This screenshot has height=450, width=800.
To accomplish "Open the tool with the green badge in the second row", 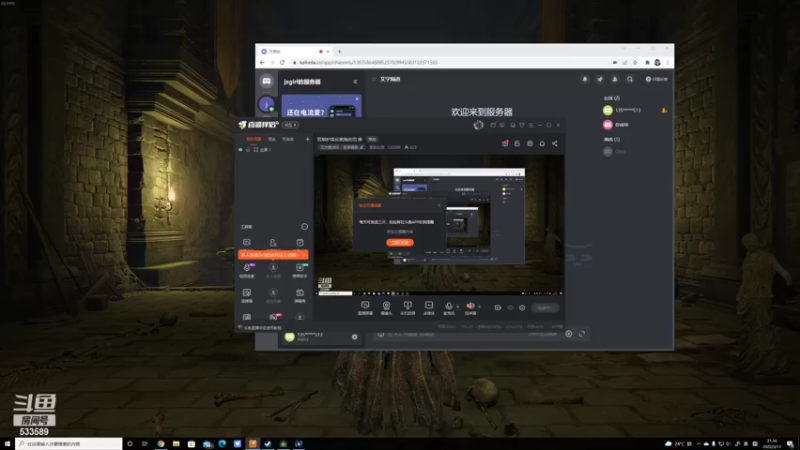I will (x=300, y=270).
